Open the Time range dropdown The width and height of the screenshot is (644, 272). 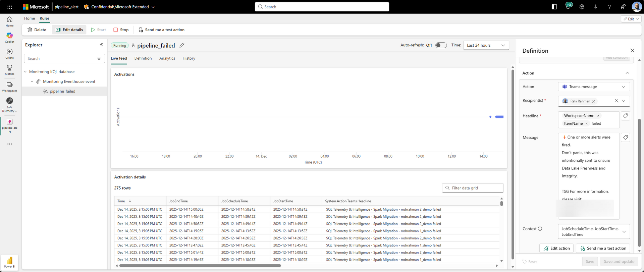click(486, 45)
